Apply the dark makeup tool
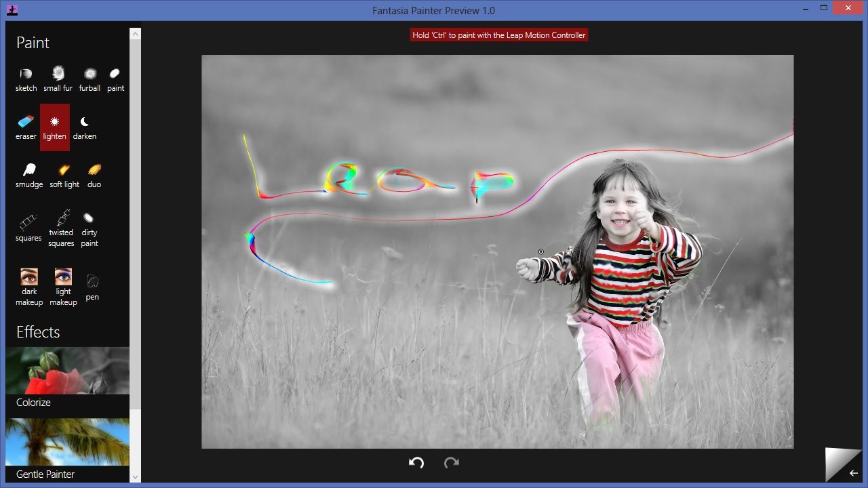The height and width of the screenshot is (488, 868). (x=29, y=286)
